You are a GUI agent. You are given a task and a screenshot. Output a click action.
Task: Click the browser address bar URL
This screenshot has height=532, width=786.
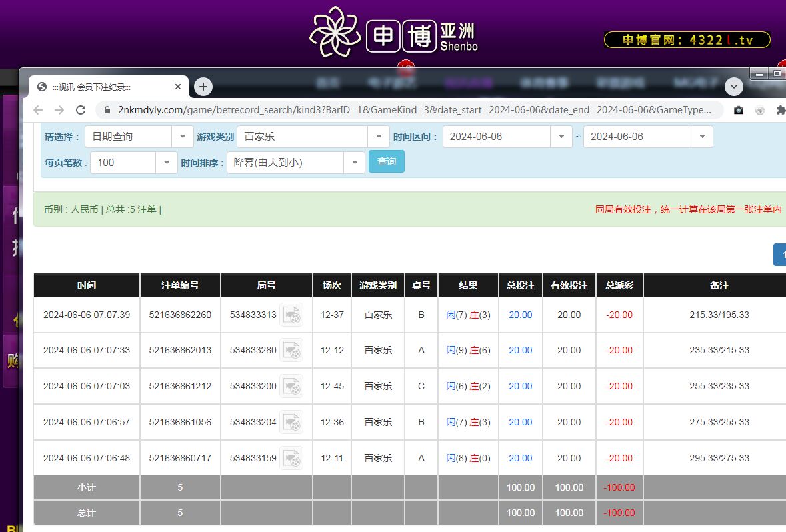(413, 110)
